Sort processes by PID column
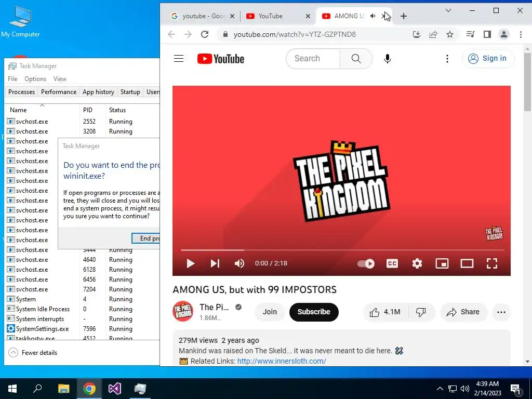532x399 pixels. click(92, 110)
